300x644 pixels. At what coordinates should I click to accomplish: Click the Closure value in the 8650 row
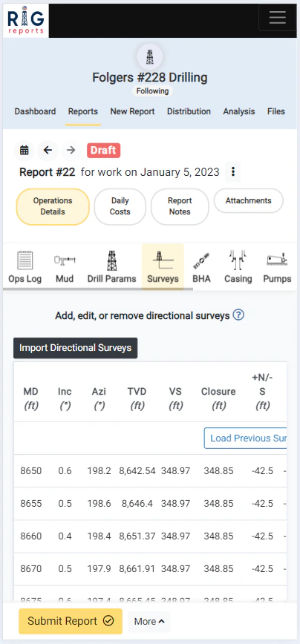click(x=218, y=470)
